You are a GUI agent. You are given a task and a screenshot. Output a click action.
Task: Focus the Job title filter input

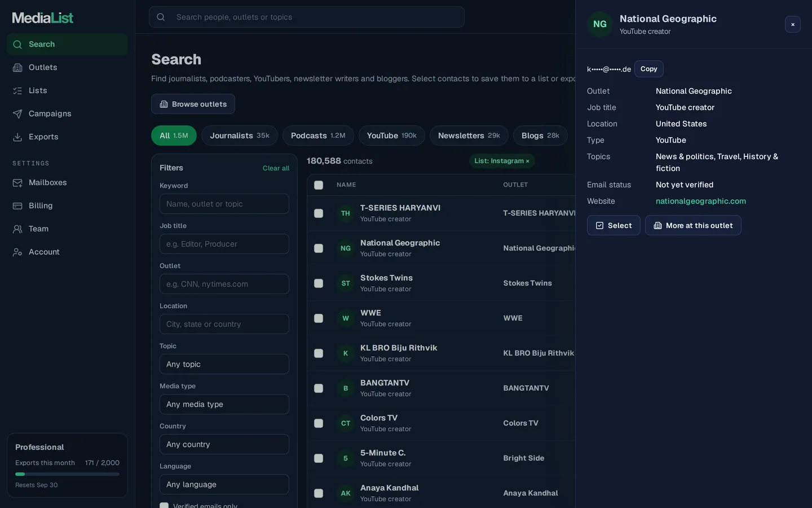(224, 244)
